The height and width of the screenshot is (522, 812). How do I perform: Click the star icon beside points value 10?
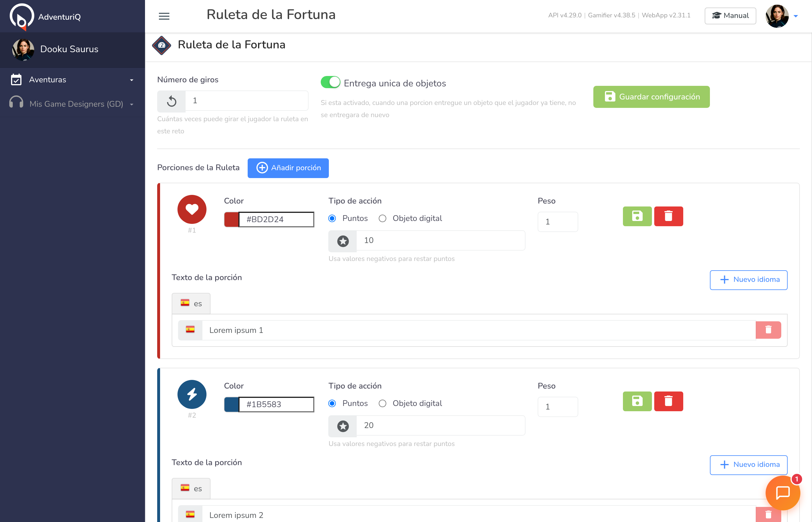click(x=342, y=241)
